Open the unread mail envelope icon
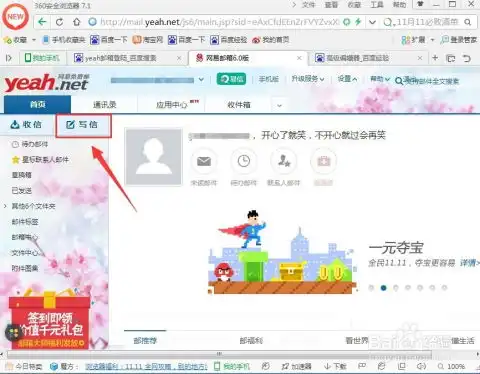 [204, 161]
